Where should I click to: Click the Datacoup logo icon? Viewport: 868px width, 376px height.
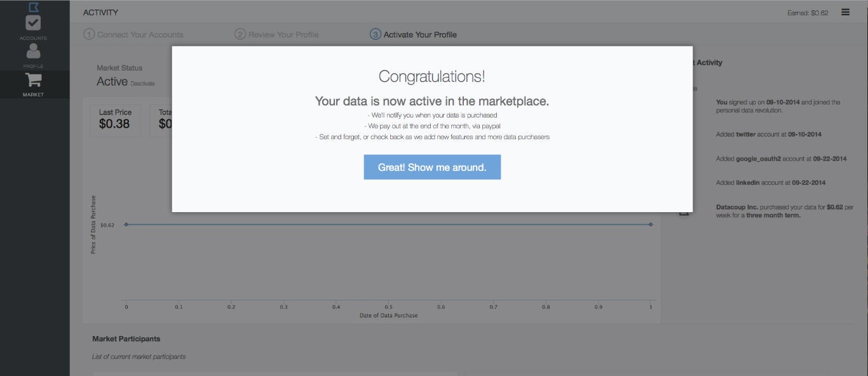coord(34,6)
